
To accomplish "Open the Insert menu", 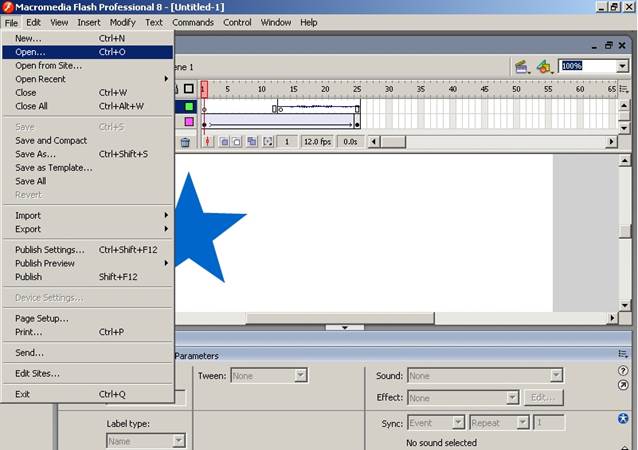I will [89, 23].
